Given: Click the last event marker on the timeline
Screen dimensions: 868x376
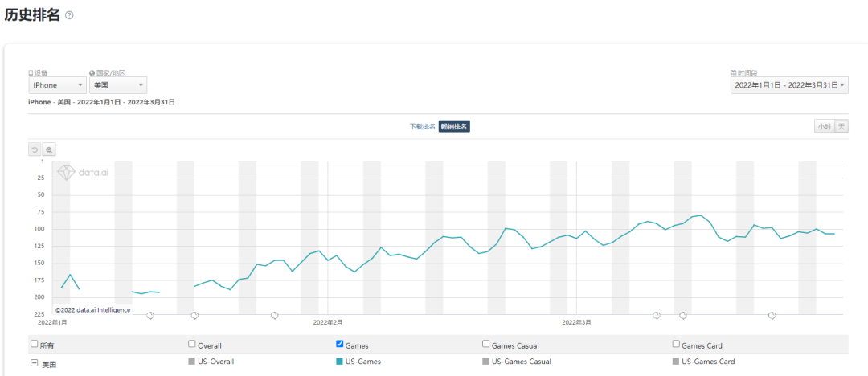Looking at the screenshot, I should click(x=772, y=316).
